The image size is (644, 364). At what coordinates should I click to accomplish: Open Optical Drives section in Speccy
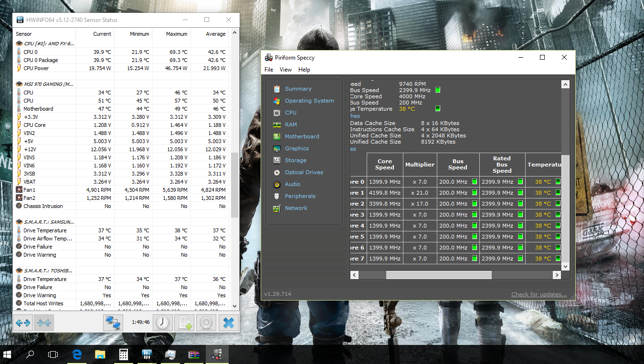click(x=298, y=172)
